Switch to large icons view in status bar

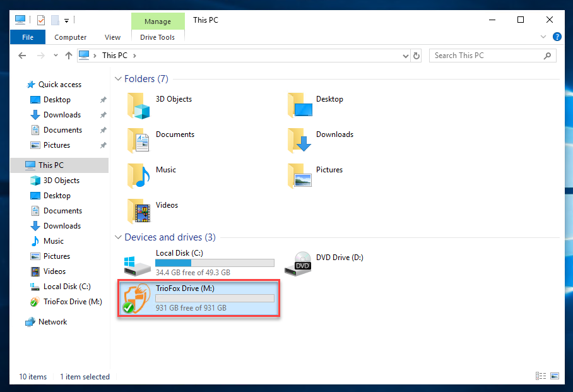click(555, 376)
